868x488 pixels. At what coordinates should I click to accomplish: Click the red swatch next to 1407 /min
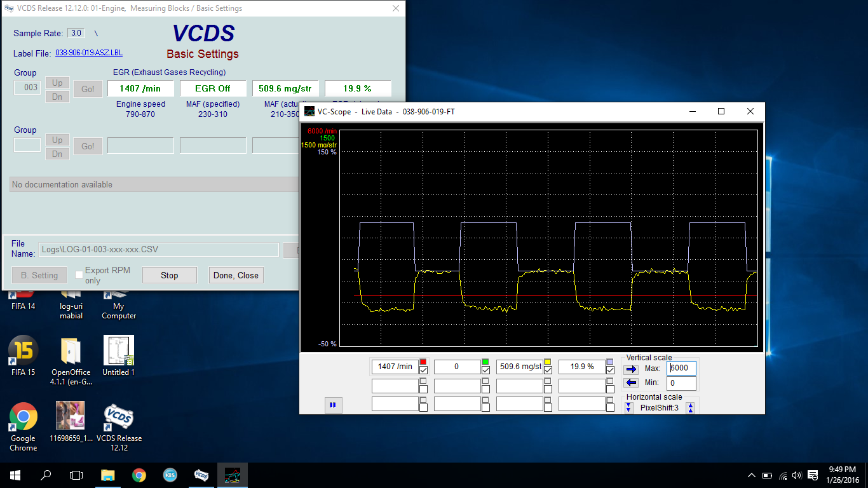pos(423,362)
